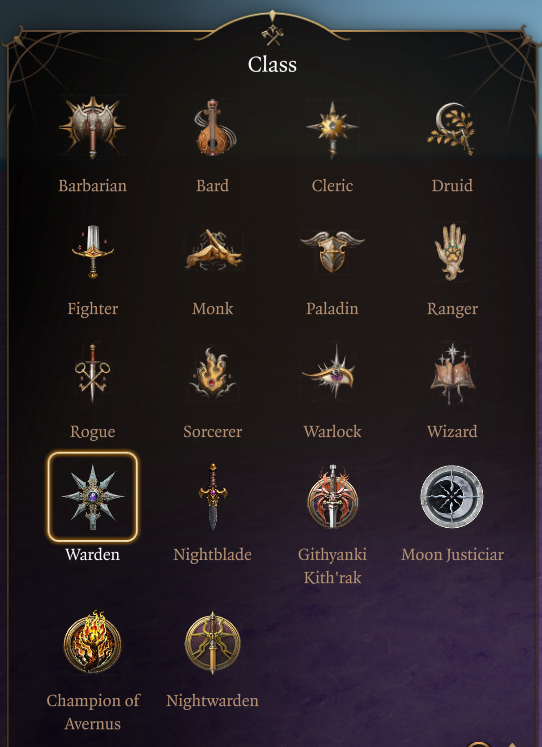
Task: Choose the Warlock eye icon
Action: pos(332,373)
